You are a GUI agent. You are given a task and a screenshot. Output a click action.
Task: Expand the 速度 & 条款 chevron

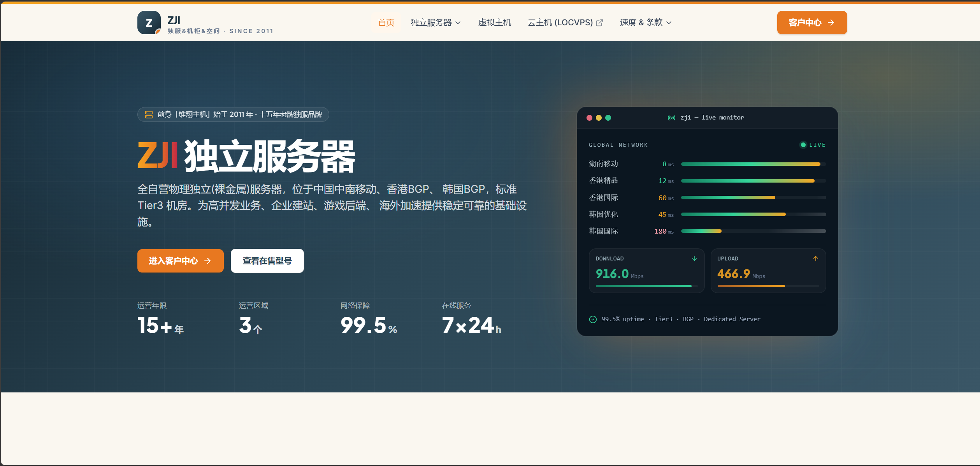pos(669,23)
